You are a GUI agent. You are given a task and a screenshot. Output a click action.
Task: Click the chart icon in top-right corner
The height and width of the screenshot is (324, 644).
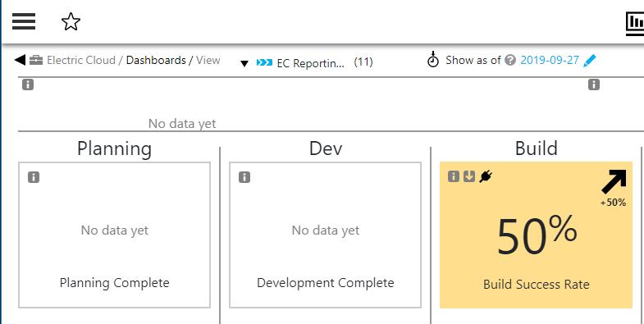click(x=635, y=24)
